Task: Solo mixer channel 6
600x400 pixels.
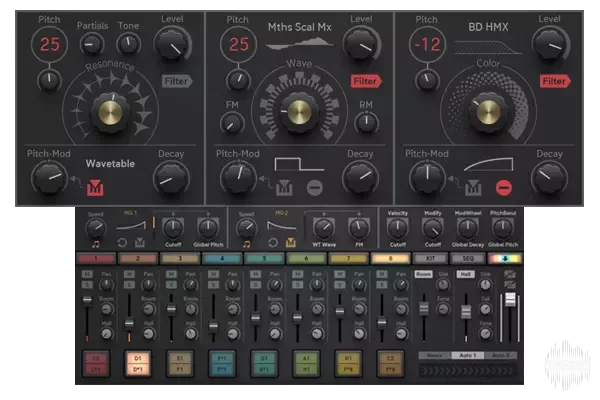Action: 297,285
